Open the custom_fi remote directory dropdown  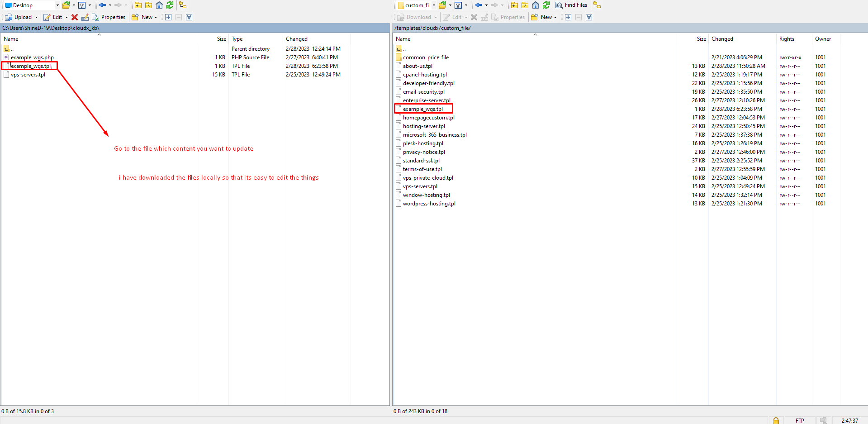pyautogui.click(x=434, y=5)
